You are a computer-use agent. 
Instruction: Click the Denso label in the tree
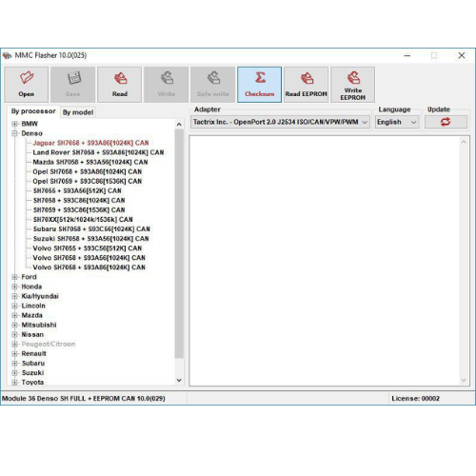click(31, 133)
